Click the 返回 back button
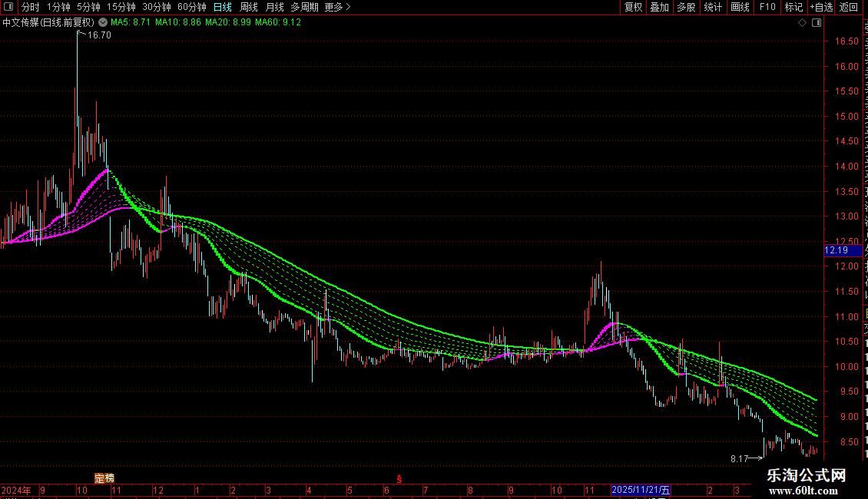The image size is (868, 499). [x=848, y=7]
